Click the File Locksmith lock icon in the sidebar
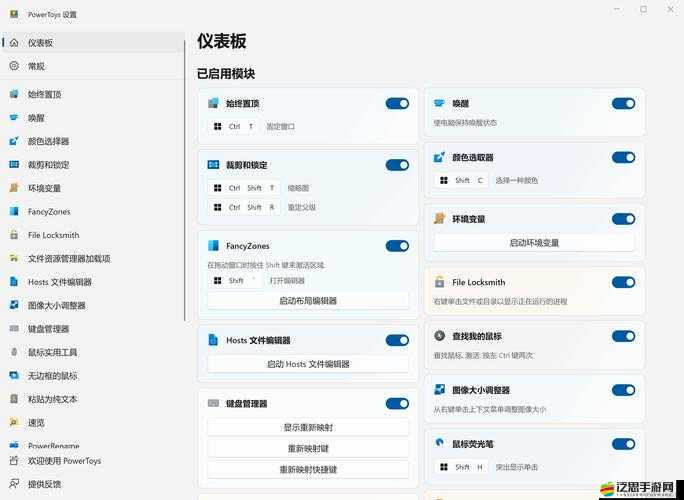 coord(14,235)
